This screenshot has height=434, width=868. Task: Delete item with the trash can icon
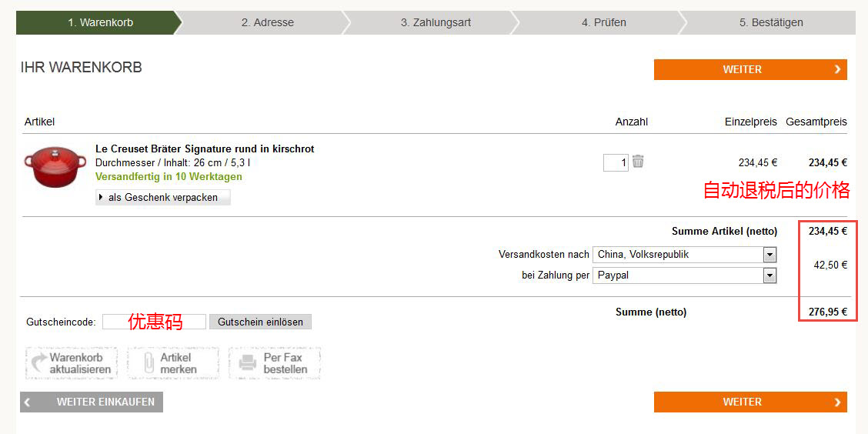point(638,161)
